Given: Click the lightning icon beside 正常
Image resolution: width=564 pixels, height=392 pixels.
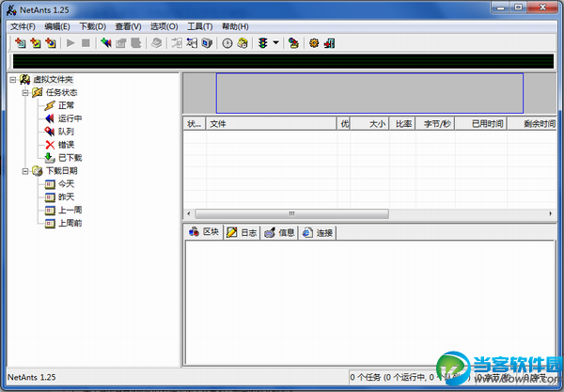Looking at the screenshot, I should click(50, 105).
